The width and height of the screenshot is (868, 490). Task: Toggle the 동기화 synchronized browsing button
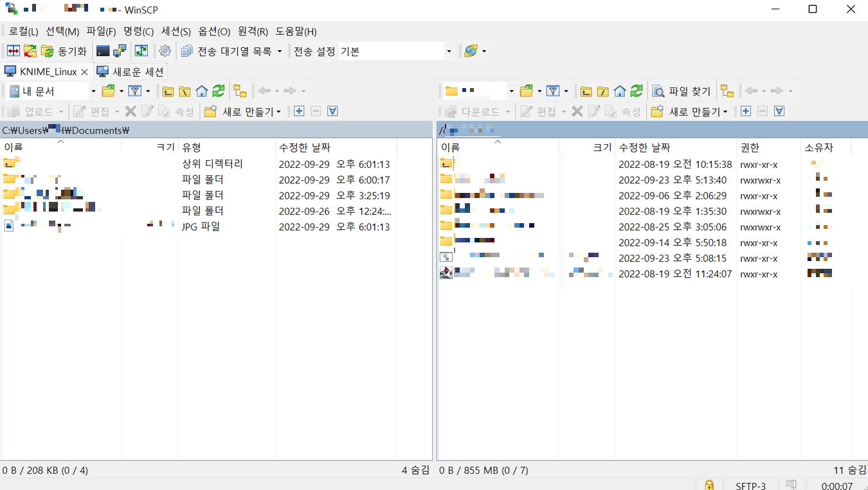(x=64, y=51)
